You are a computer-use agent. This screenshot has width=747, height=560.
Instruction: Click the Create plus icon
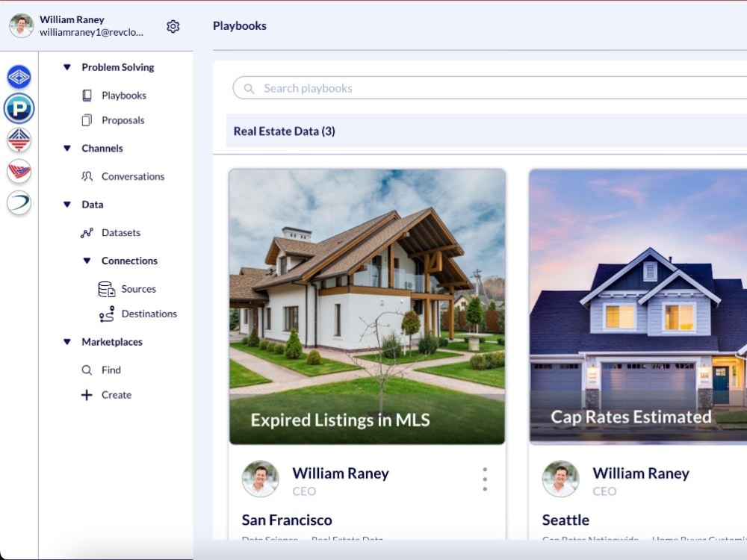click(x=87, y=395)
